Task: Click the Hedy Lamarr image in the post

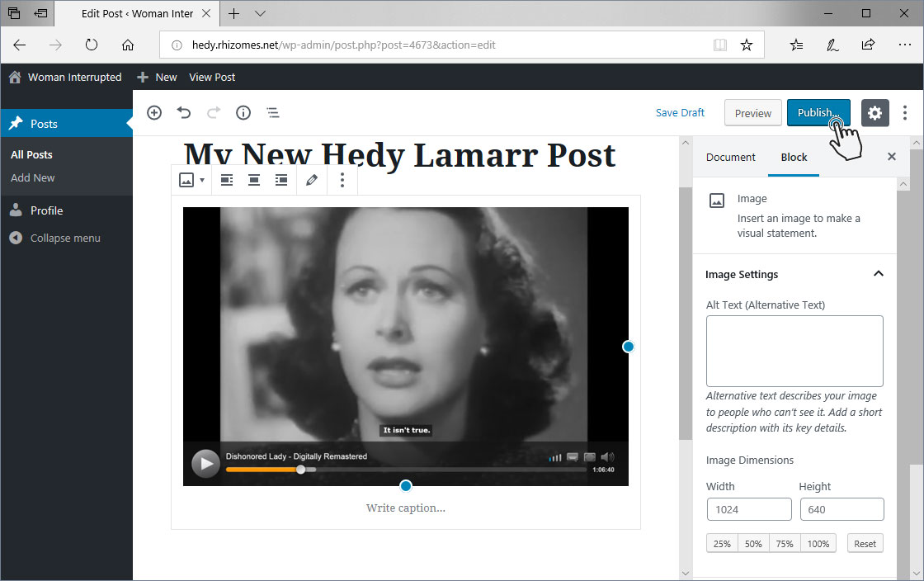Action: pyautogui.click(x=406, y=347)
